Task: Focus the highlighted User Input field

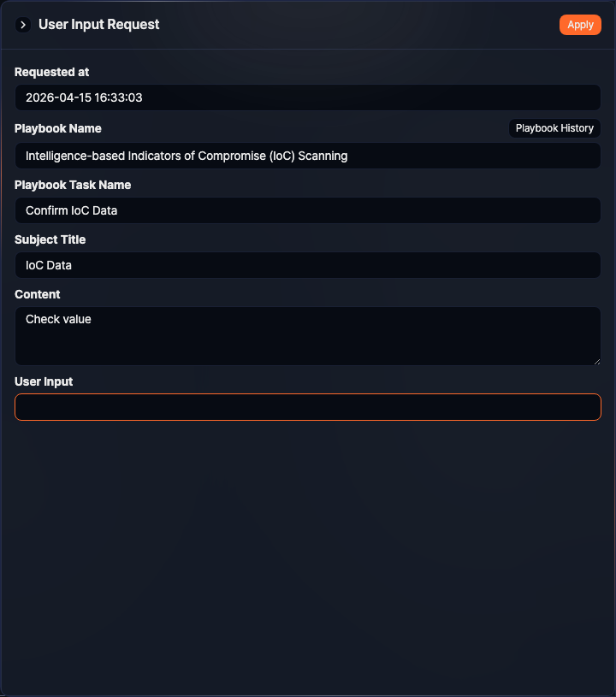Action: (308, 407)
